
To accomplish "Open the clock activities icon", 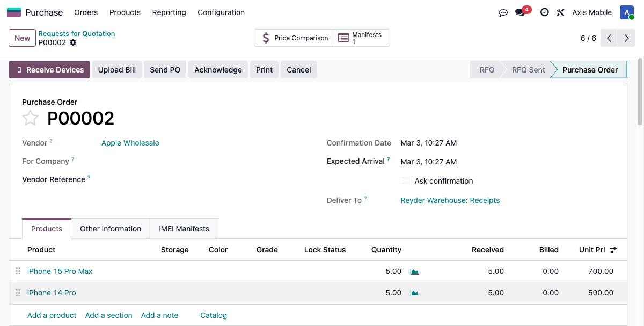I will (x=544, y=12).
